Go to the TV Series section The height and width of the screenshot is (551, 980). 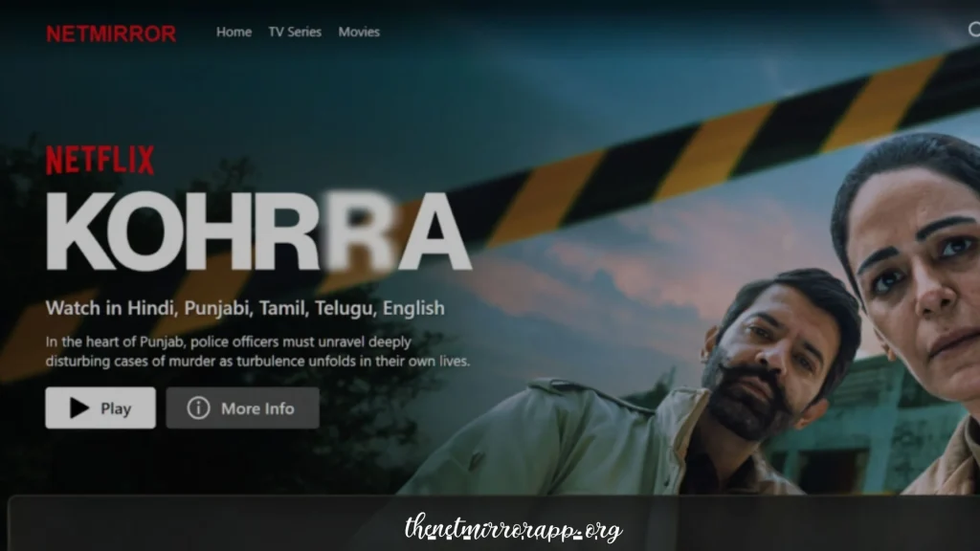click(295, 32)
